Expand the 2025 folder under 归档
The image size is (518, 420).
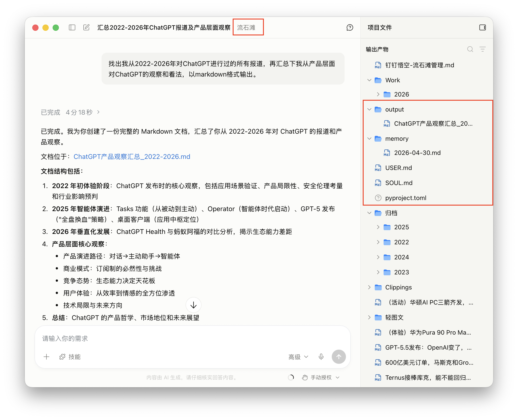(378, 227)
